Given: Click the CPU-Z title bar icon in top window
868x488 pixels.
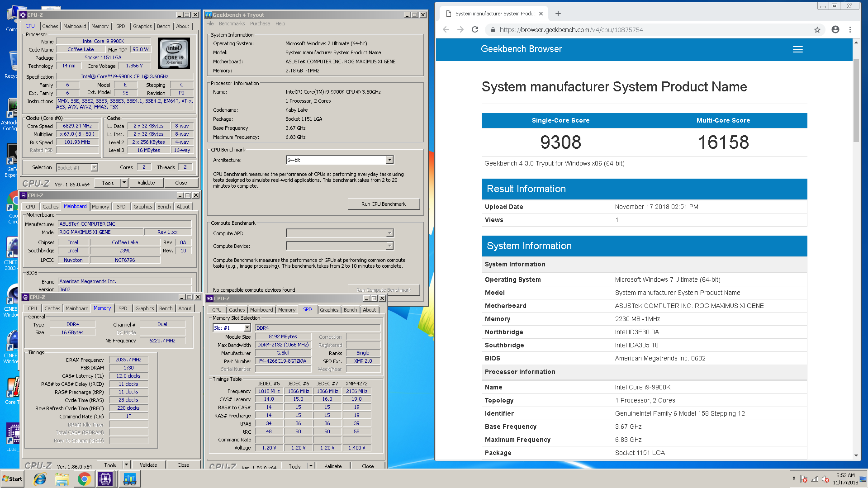Looking at the screenshot, I should [x=24, y=15].
